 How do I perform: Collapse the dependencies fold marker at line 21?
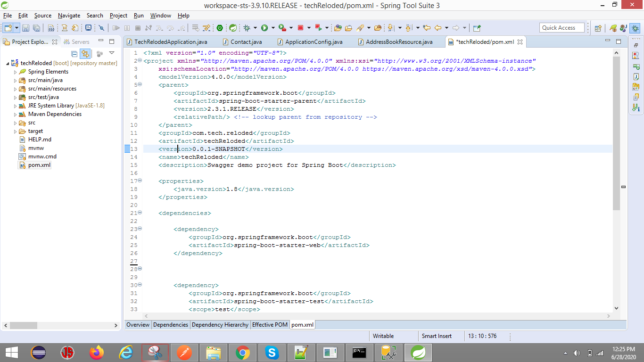click(x=140, y=213)
